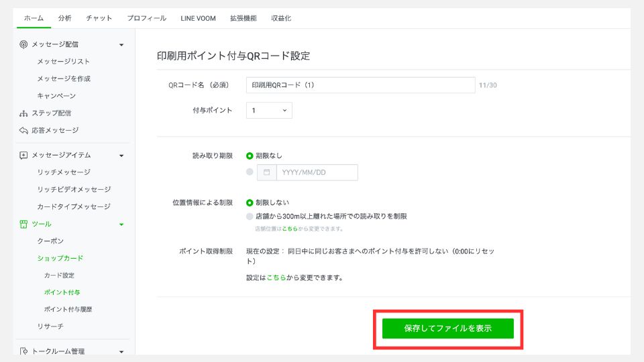The image size is (644, 362).
Task: Select the 期限なし radio button
Action: [x=250, y=156]
